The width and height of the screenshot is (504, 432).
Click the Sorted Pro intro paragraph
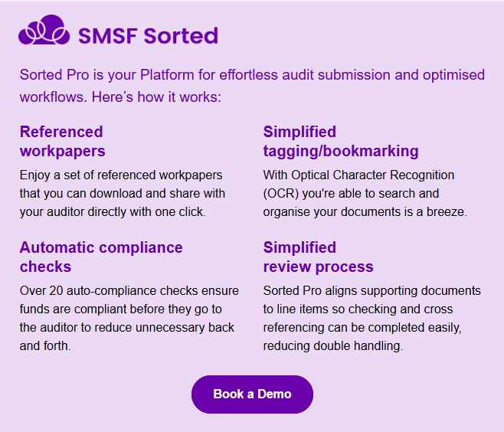(252, 86)
